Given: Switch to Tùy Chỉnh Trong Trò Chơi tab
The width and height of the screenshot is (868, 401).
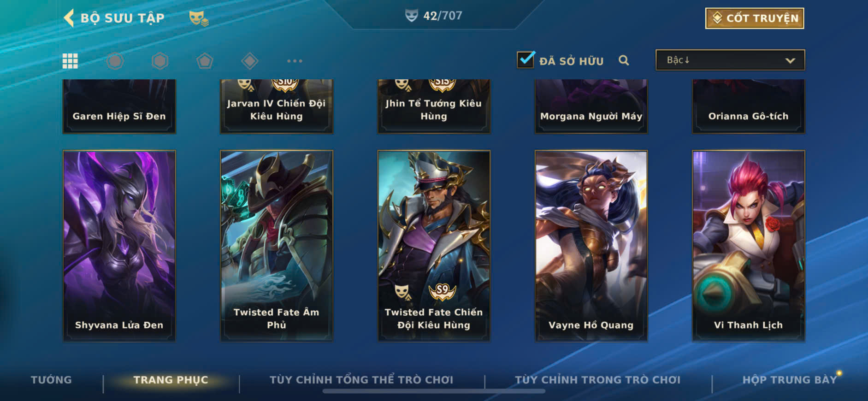Looking at the screenshot, I should [597, 380].
